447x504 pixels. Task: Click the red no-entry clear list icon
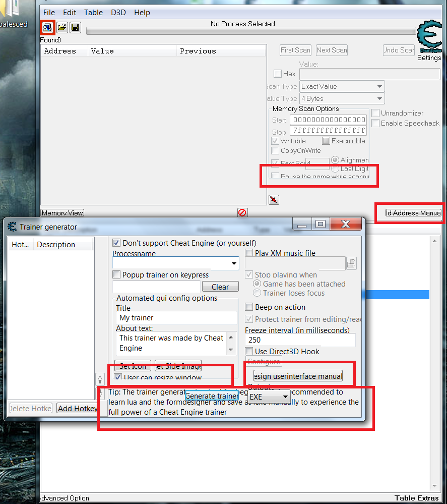click(242, 212)
